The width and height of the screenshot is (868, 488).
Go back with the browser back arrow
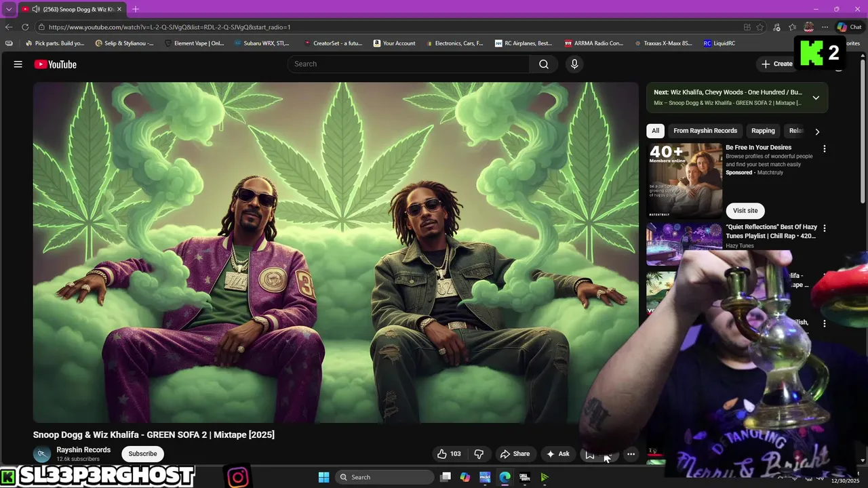point(9,27)
